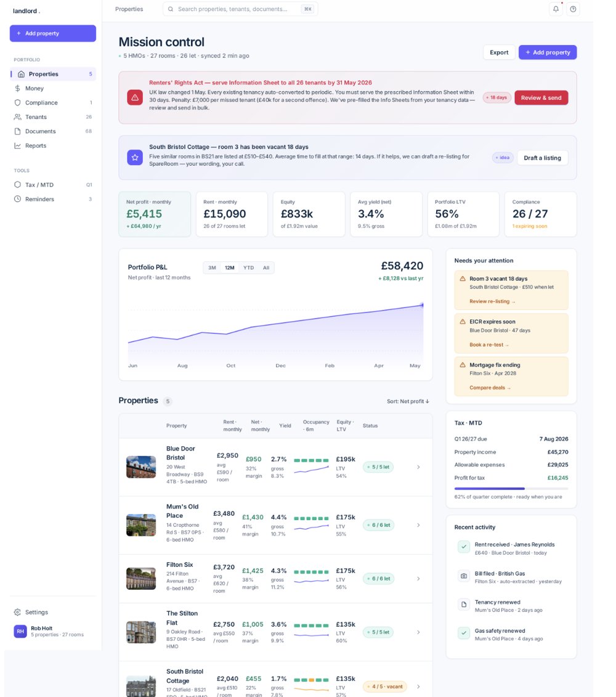Click the Avg yield 3.4% card
This screenshot has height=697, width=616.
click(x=386, y=214)
